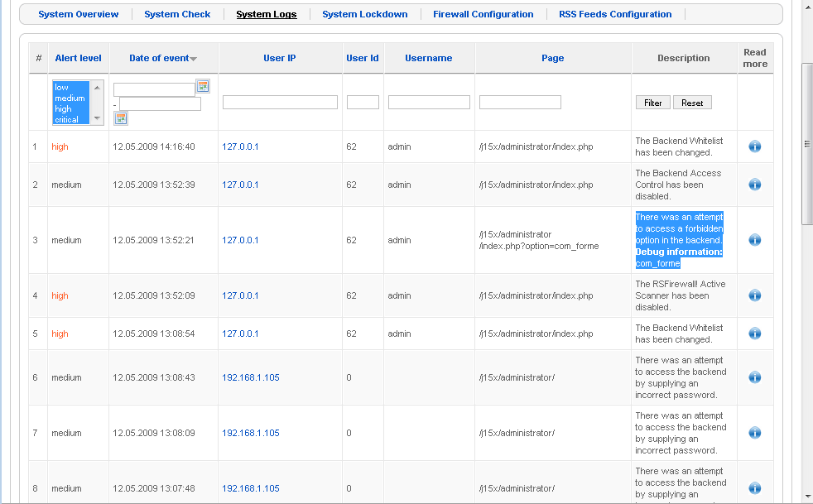Viewport: 813px width, 504px height.
Task: Click the alert level list down arrow
Action: [x=97, y=118]
